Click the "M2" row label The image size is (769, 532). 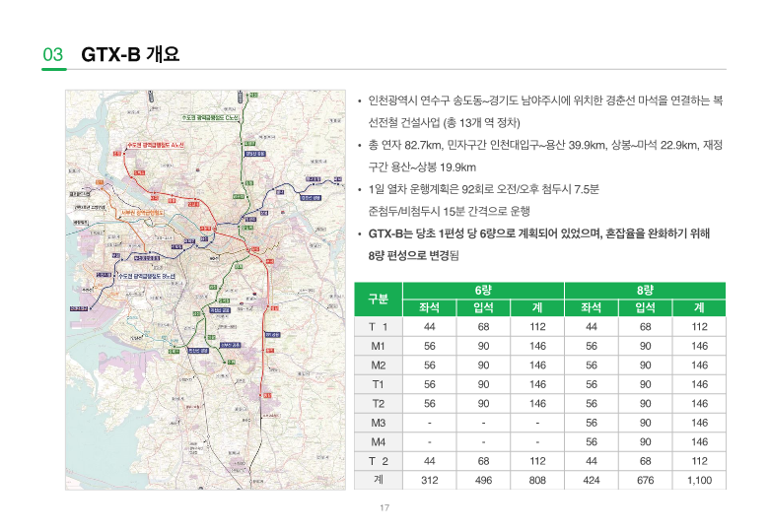click(x=379, y=366)
